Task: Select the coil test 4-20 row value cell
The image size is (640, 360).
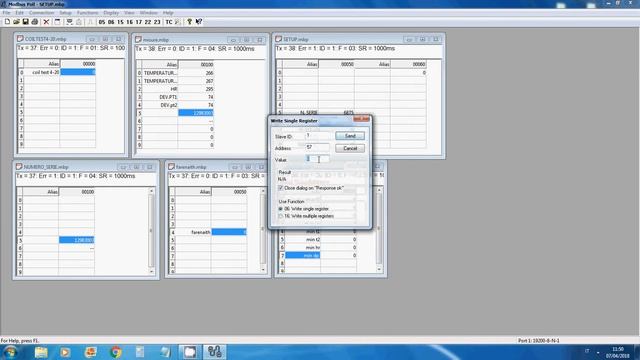Action: tap(78, 72)
